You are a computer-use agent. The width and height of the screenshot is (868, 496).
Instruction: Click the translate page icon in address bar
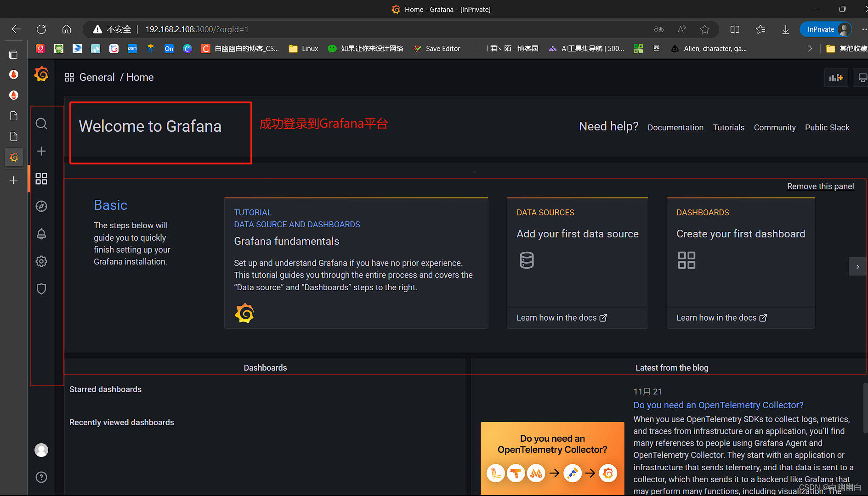pyautogui.click(x=659, y=29)
